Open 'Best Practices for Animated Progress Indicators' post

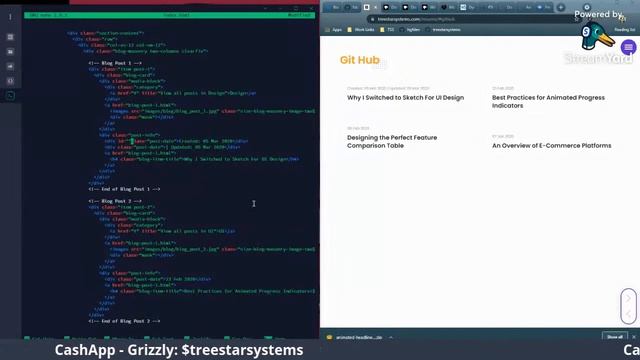click(548, 102)
